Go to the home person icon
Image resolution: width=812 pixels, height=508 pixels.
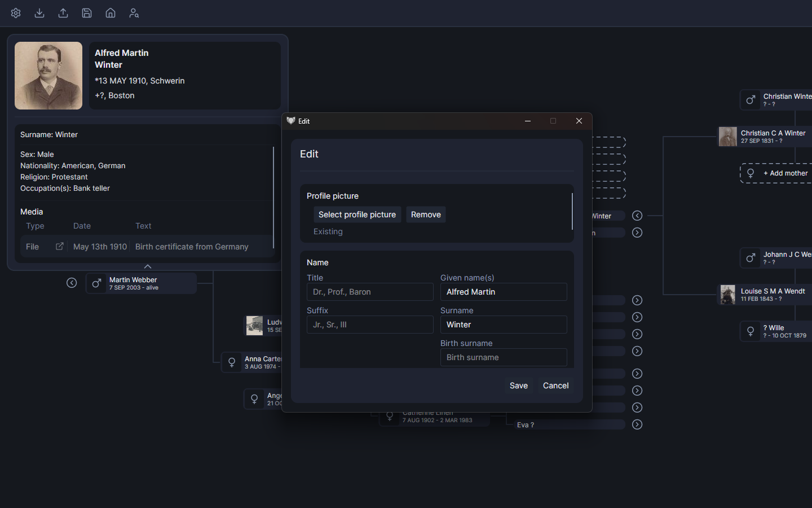click(111, 13)
